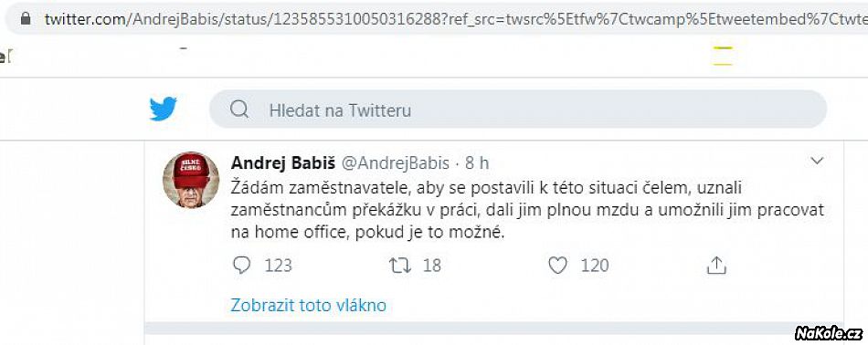This screenshot has width=868, height=345.
Task: Click the 123 replies count
Action: pos(278,266)
